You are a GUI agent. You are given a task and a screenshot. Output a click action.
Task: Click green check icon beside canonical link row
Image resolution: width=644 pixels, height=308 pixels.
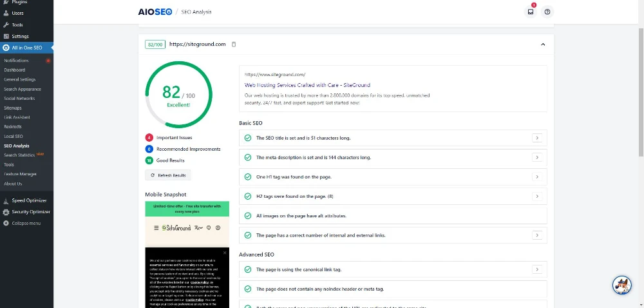click(248, 270)
